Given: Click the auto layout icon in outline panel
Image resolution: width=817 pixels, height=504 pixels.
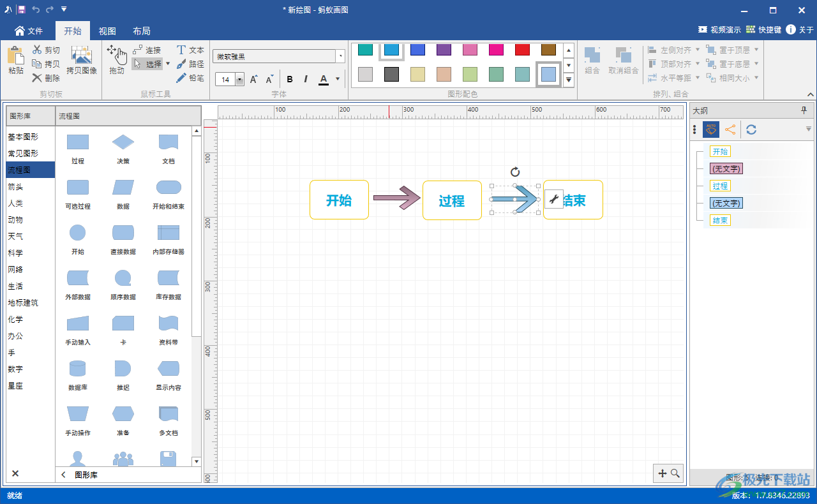Looking at the screenshot, I should coord(711,130).
